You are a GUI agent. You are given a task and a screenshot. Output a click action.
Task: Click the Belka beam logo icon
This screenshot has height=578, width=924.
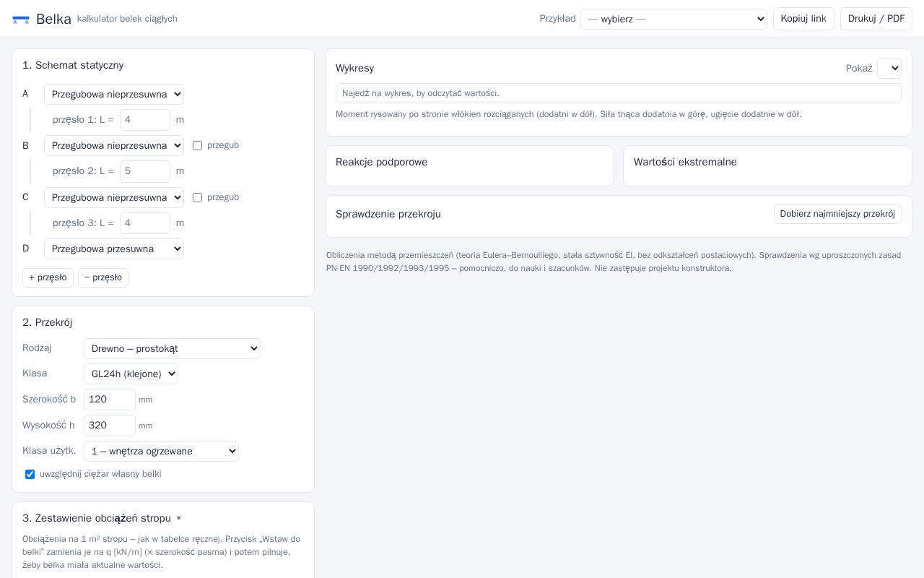click(21, 20)
